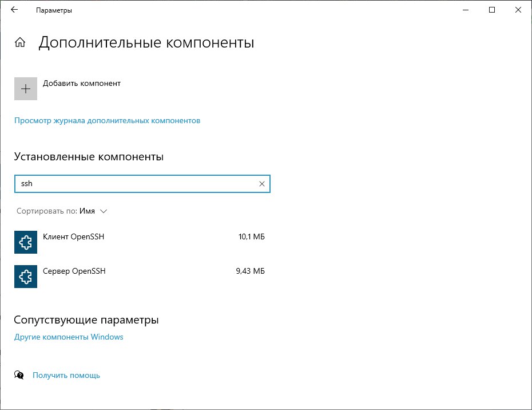The image size is (532, 410).
Task: Click the help chat icon
Action: 19,375
